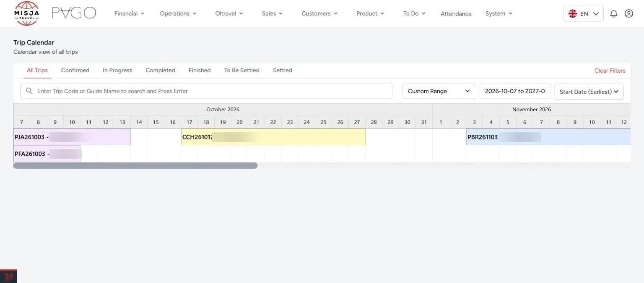Expand the Product menu
Viewport: 644px width, 283px height.
[x=370, y=13]
